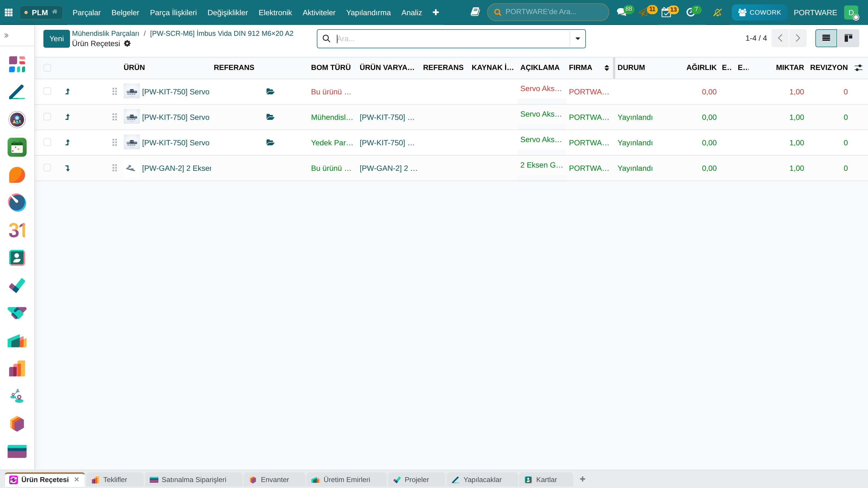The image size is (868, 488).
Task: Check the red first PW-KIT-750 row checkbox
Action: [x=47, y=91]
